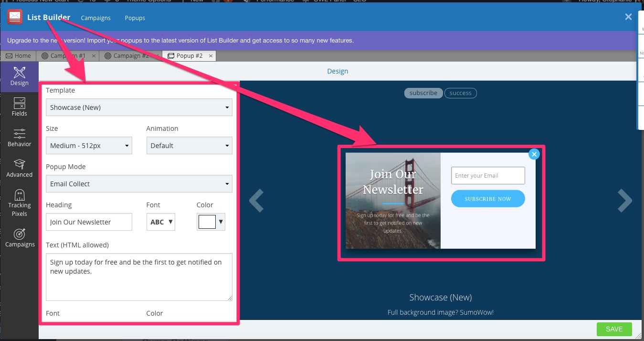644x341 pixels.
Task: Close the List Builder overlay
Action: (x=628, y=17)
